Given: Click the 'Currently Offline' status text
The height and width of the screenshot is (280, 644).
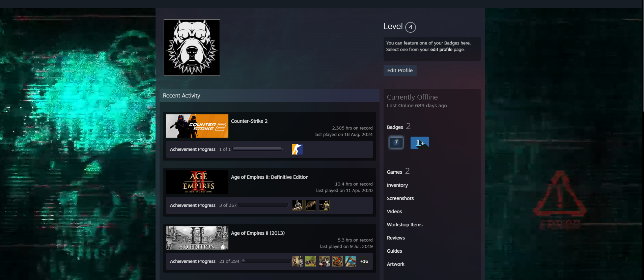Looking at the screenshot, I should click(412, 97).
